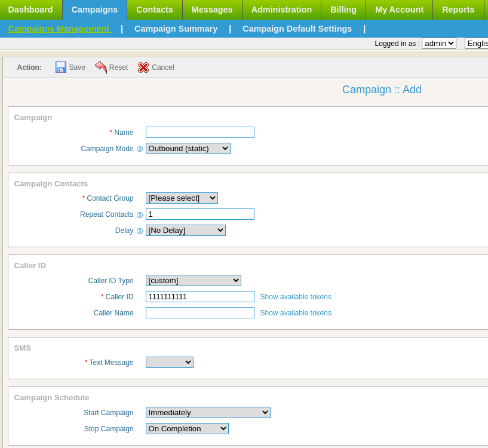
Task: Expand the Stop Campaign dropdown
Action: (187, 429)
